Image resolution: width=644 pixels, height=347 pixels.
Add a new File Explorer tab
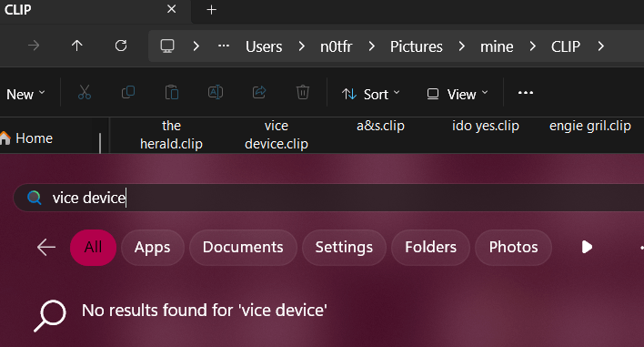tap(212, 9)
